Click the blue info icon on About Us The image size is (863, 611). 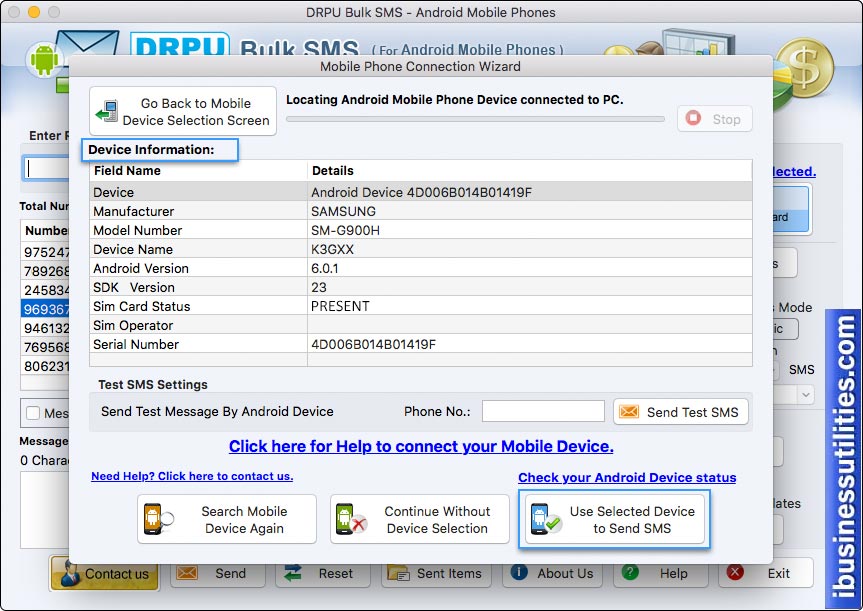pos(519,572)
